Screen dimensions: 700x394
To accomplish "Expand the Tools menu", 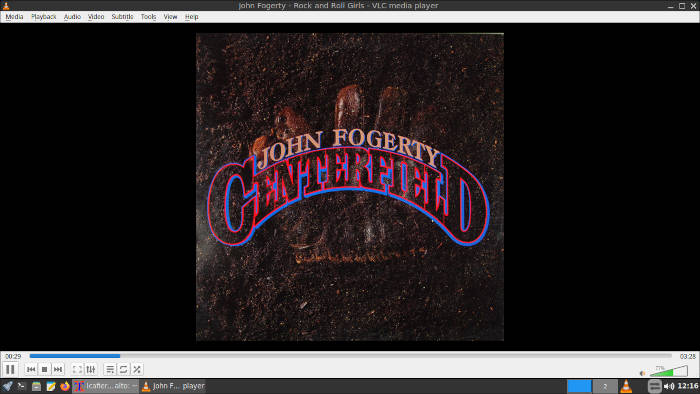I will click(x=148, y=17).
